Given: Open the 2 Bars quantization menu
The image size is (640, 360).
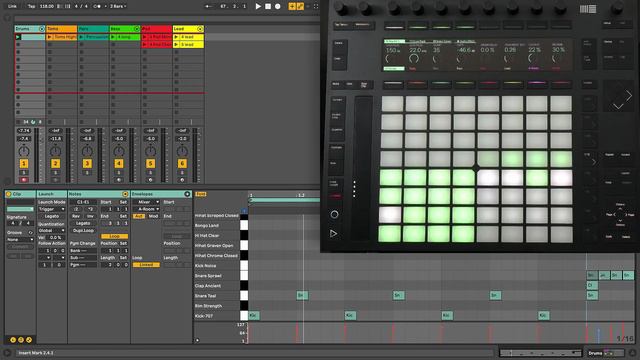Looking at the screenshot, I should click(118, 6).
